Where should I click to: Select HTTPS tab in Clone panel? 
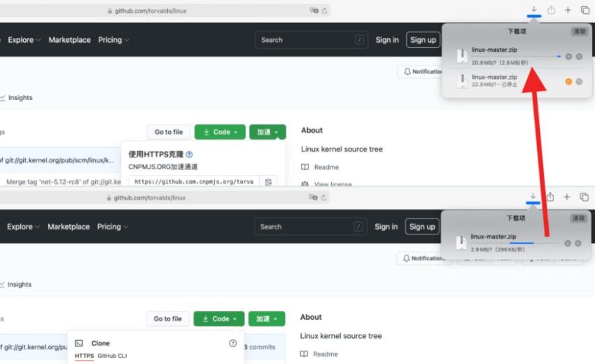(x=84, y=356)
